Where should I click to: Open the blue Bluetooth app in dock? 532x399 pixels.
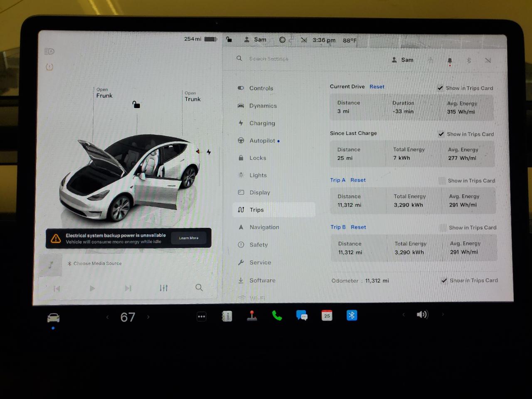[x=352, y=315]
